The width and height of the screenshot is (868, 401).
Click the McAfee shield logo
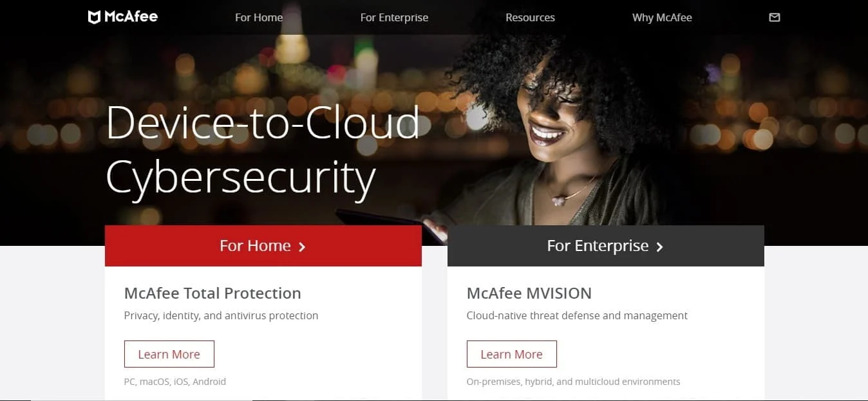click(94, 17)
